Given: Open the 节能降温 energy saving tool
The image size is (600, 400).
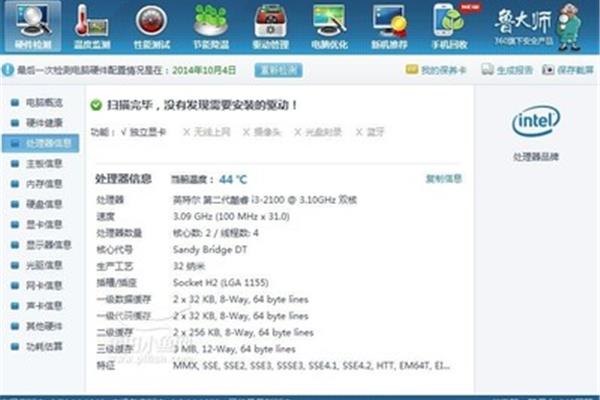Looking at the screenshot, I should pos(211,26).
